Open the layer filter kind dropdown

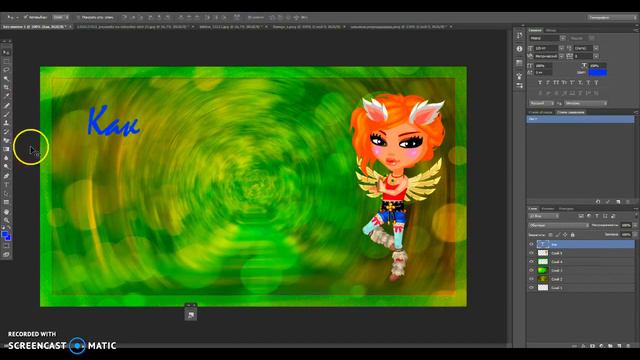pyautogui.click(x=544, y=216)
